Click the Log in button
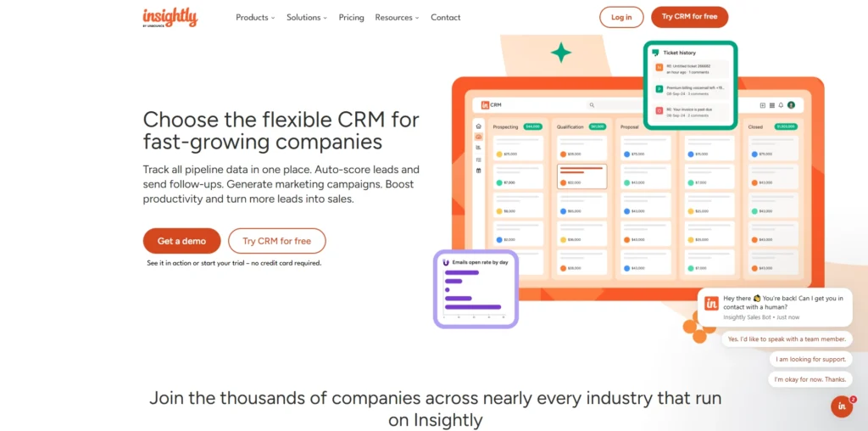This screenshot has width=868, height=431. 621,17
